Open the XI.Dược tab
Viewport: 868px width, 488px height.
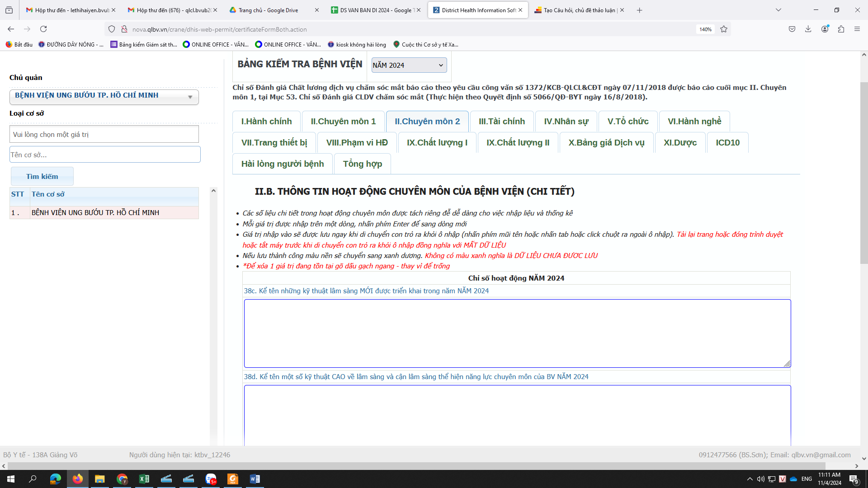(x=679, y=143)
